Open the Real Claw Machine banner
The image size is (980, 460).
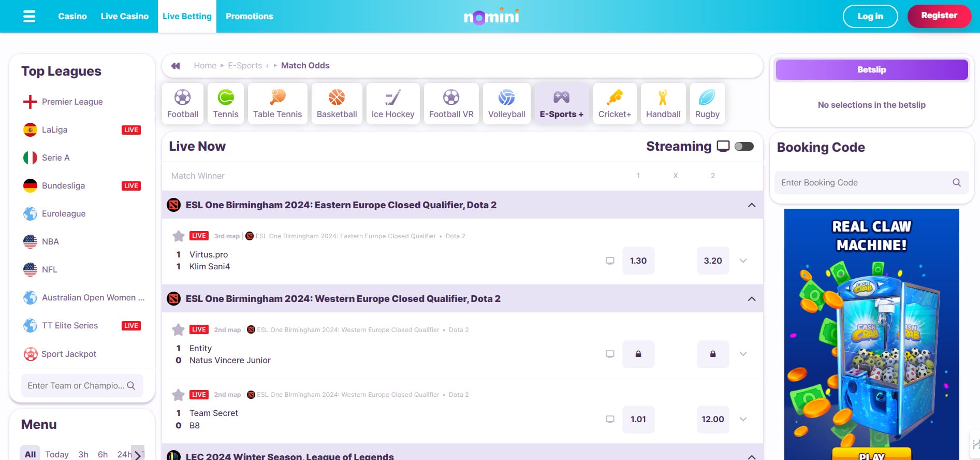coord(871,334)
